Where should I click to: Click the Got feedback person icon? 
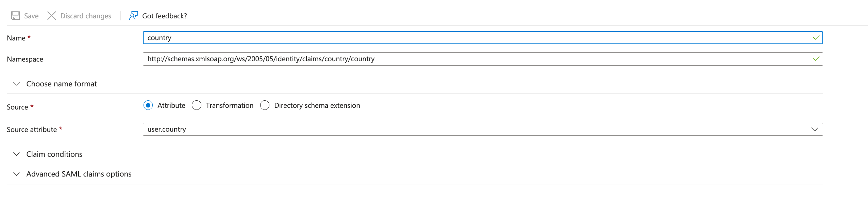133,16
